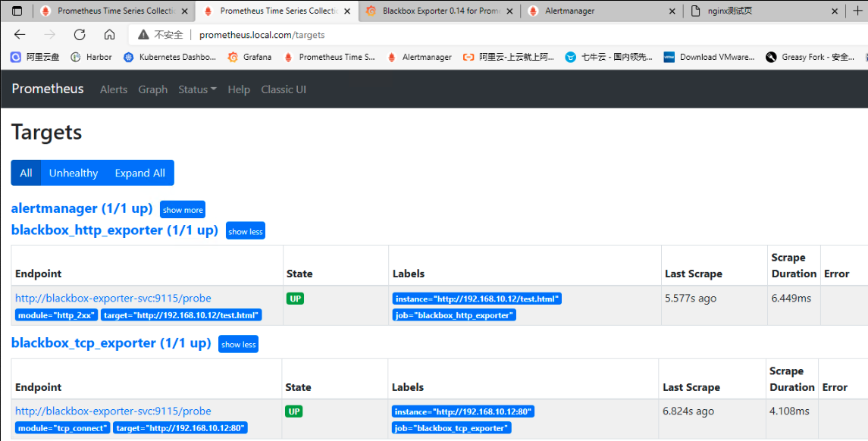
Task: Open the http exporter probe endpoint link
Action: click(x=113, y=299)
